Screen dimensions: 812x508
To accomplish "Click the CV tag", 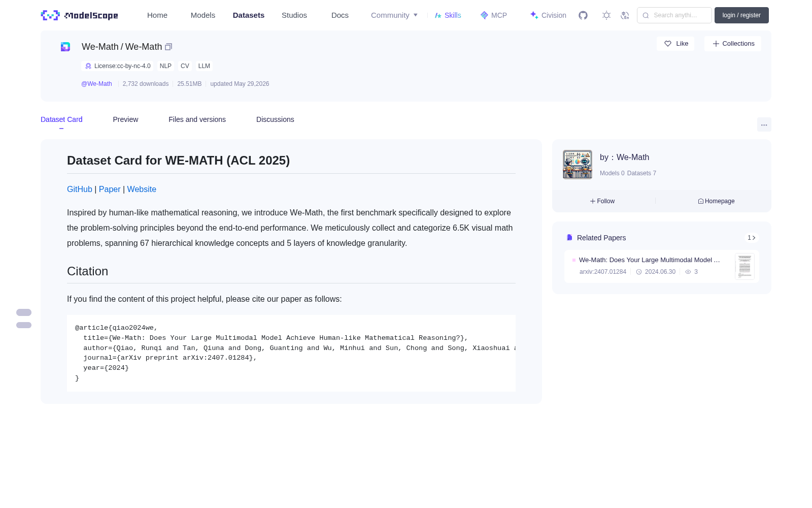I will point(185,66).
